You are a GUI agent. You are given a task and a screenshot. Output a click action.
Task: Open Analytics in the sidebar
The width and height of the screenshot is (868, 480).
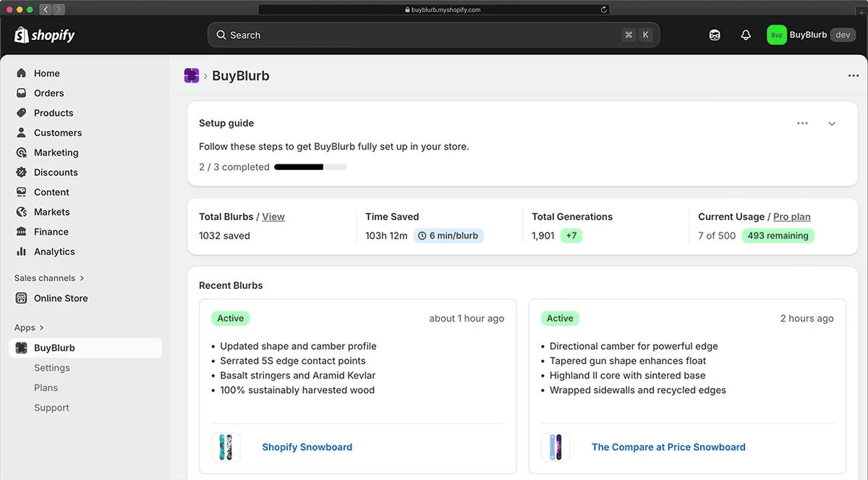(x=54, y=251)
